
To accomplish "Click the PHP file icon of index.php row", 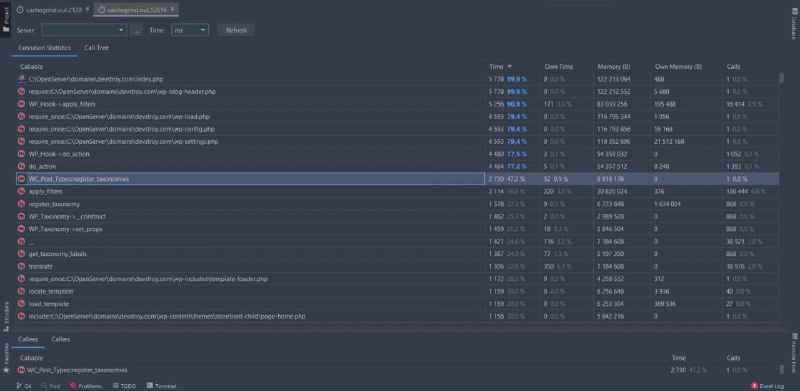I will [21, 79].
